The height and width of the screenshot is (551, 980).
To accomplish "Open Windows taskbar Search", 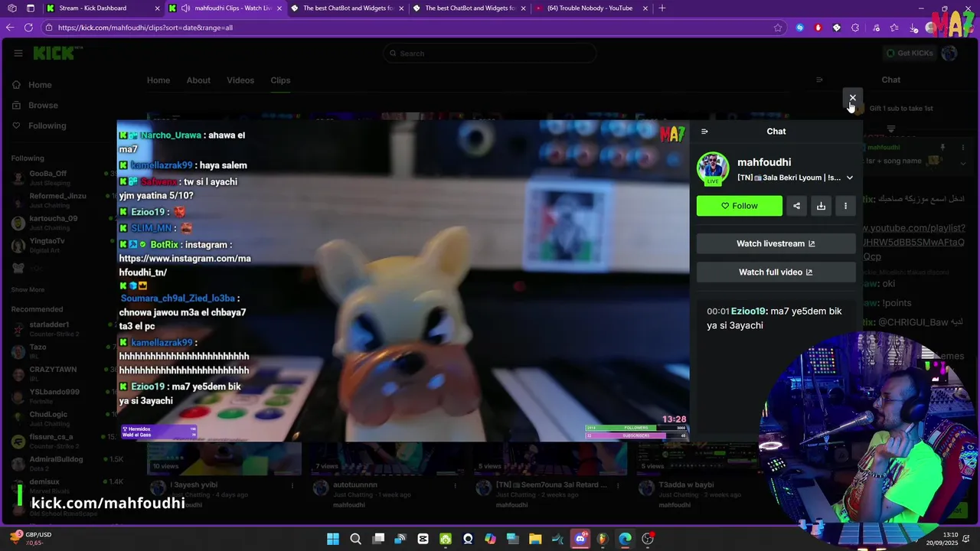I will point(355,539).
